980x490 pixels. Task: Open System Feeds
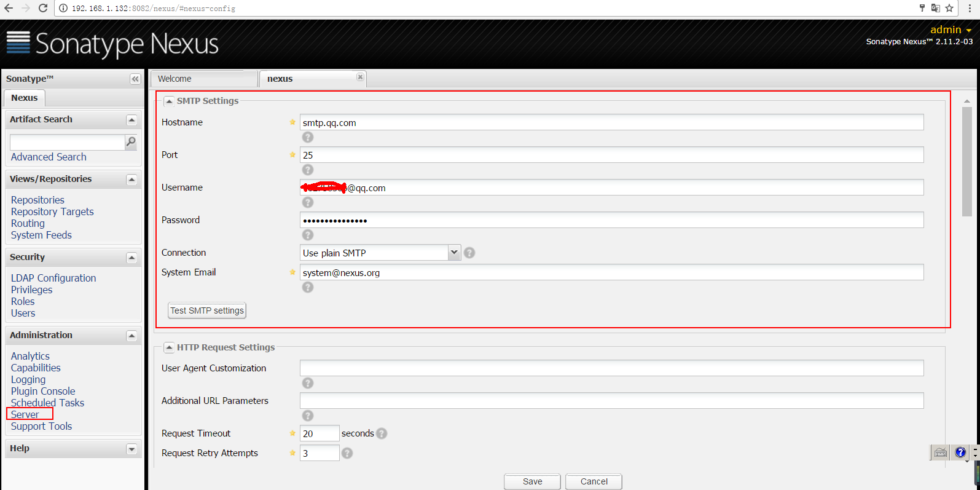(x=41, y=235)
